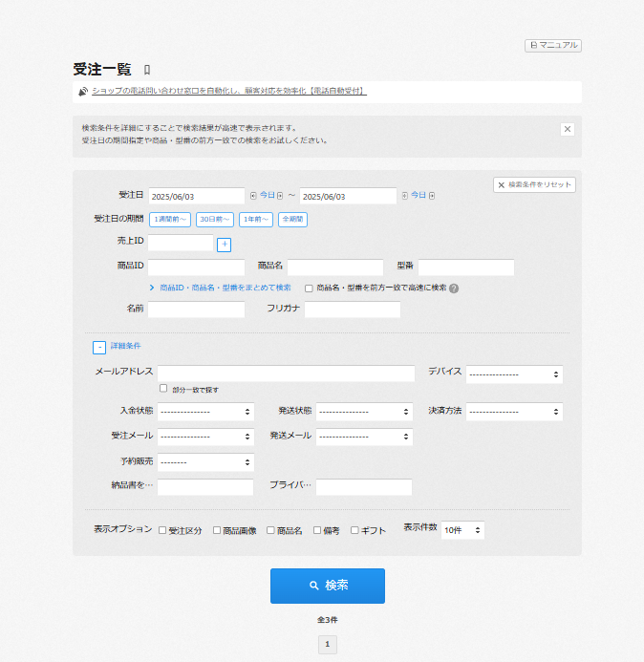Click the previous-day arrow beside start date
This screenshot has width=644, height=662.
(253, 196)
